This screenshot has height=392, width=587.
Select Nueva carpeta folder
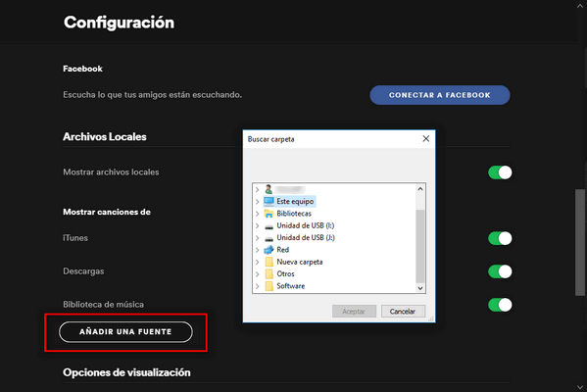300,262
